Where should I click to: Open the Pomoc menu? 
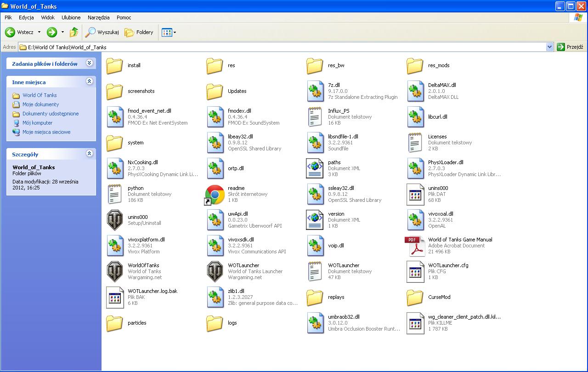[x=124, y=17]
